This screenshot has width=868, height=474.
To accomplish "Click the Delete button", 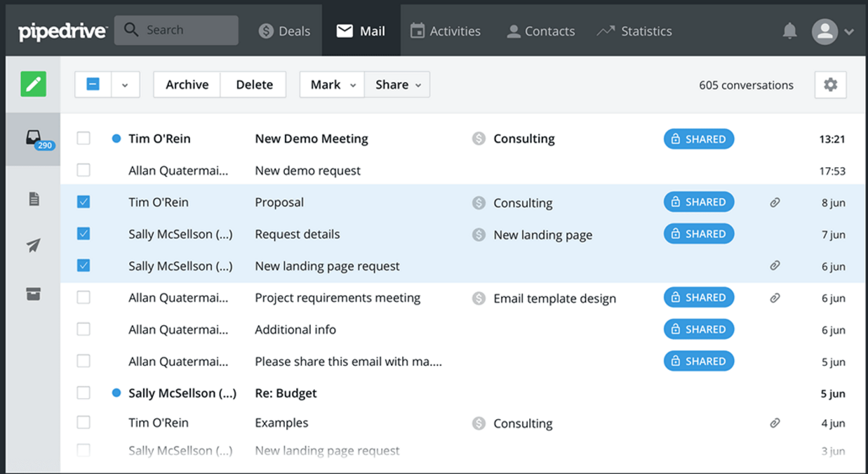I will pyautogui.click(x=254, y=85).
